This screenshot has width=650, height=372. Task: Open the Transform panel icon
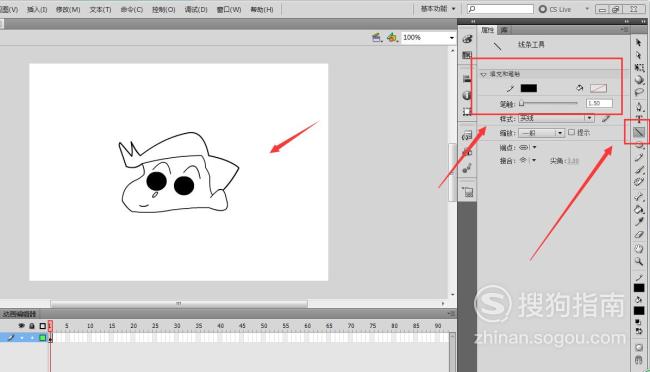tap(467, 111)
